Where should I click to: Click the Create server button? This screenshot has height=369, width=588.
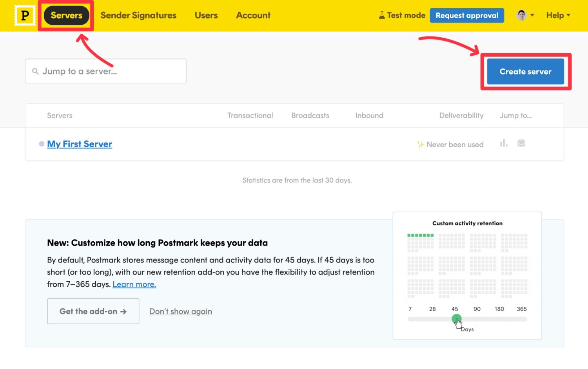pos(525,72)
